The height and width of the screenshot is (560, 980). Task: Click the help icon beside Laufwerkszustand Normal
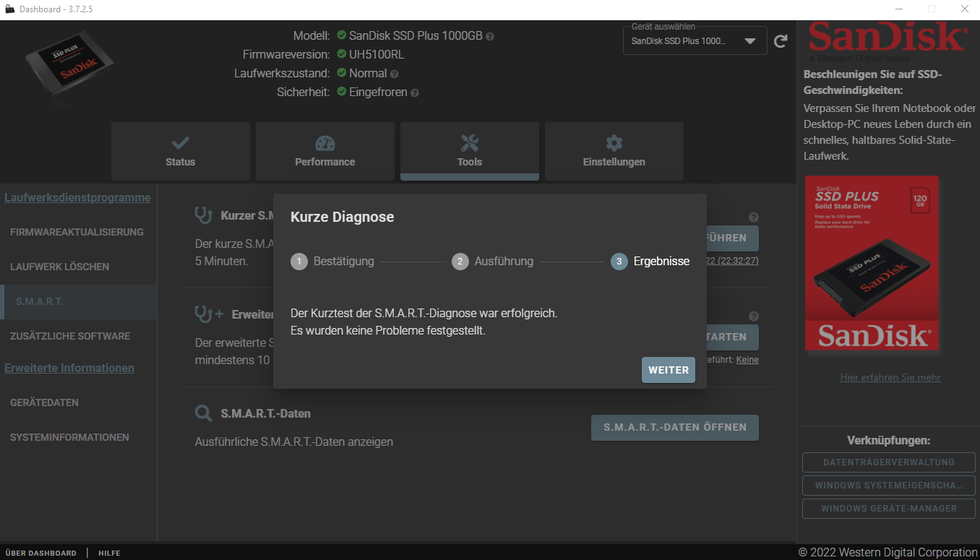[394, 74]
